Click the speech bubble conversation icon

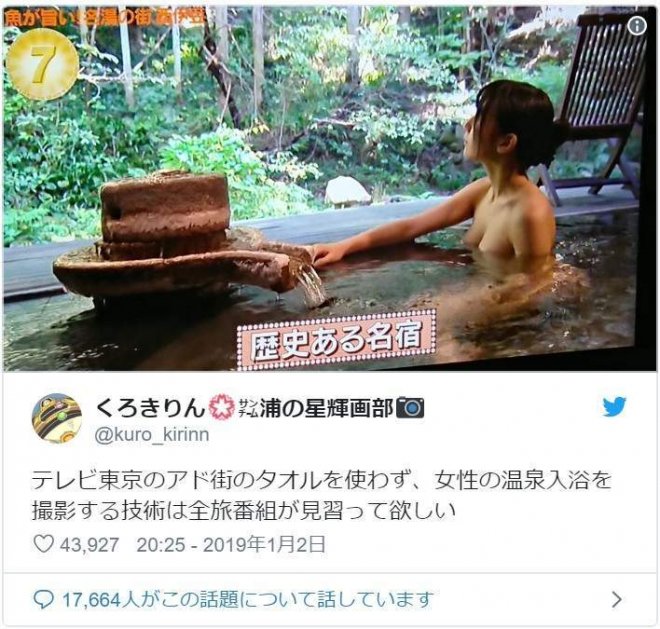[x=43, y=600]
